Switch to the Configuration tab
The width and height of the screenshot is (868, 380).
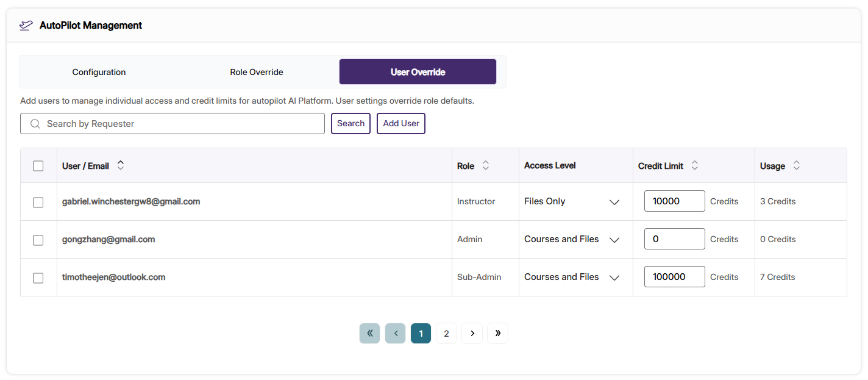click(99, 71)
